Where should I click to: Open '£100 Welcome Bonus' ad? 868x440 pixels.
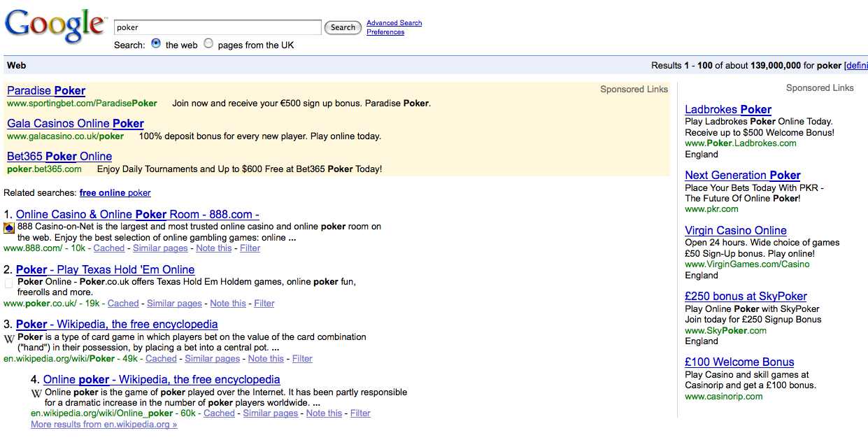(x=739, y=362)
